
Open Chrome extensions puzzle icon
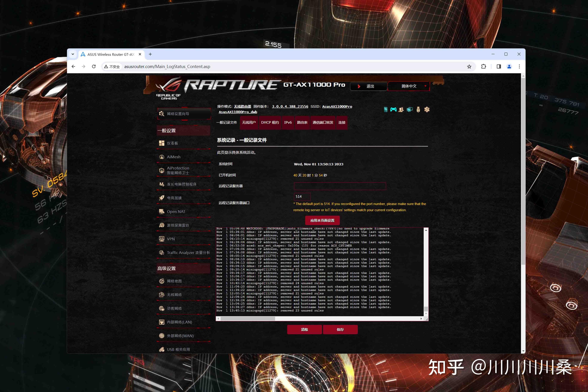(484, 67)
